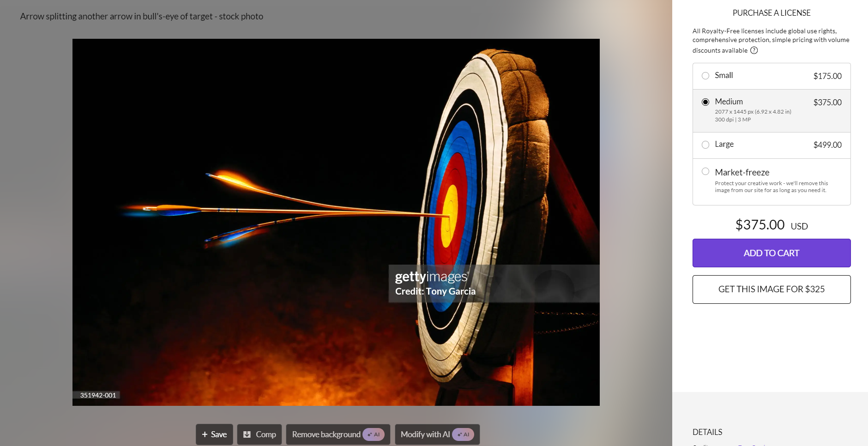This screenshot has width=868, height=446.
Task: Click the gettyimages watermark logo
Action: pos(431,277)
